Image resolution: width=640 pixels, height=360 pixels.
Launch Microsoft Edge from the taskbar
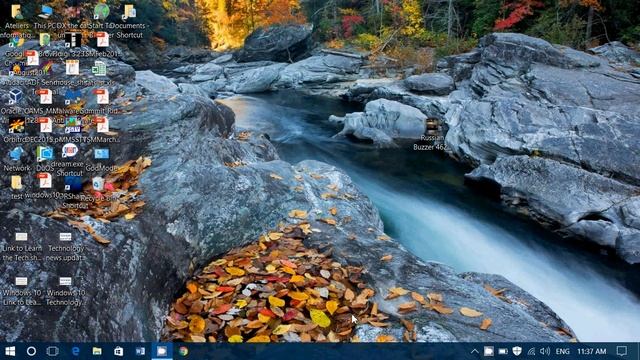(x=76, y=351)
